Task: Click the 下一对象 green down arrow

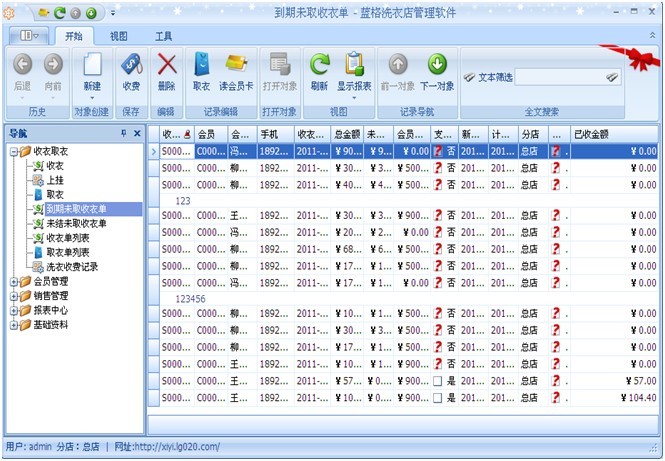Action: coord(437,64)
